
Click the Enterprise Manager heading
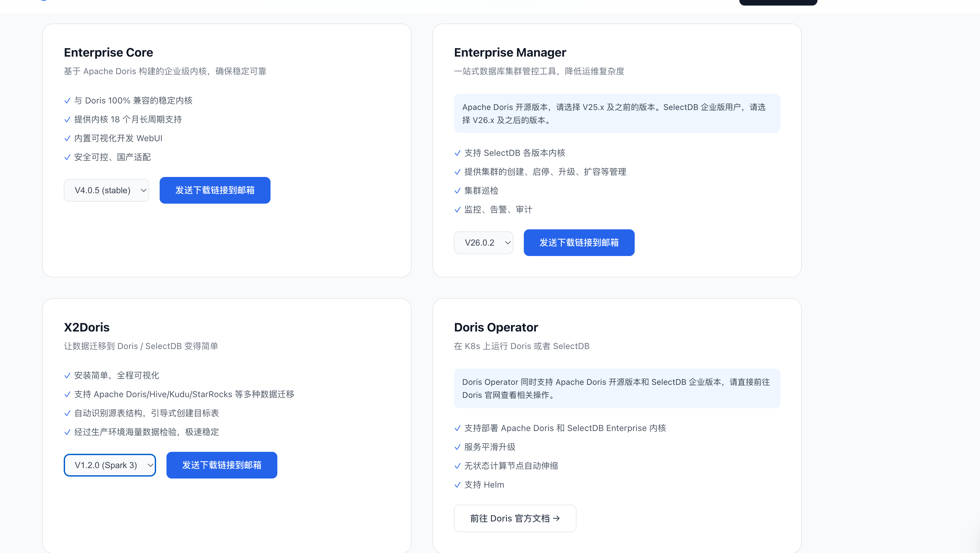coord(510,52)
